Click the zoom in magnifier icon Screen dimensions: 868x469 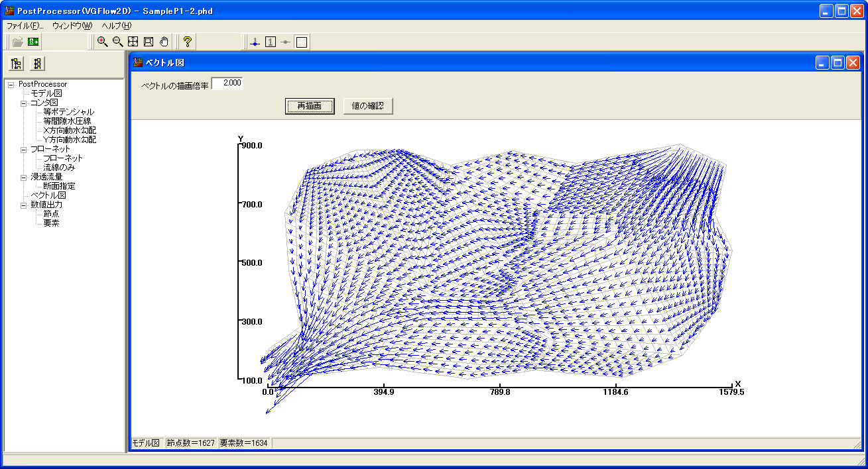[102, 42]
